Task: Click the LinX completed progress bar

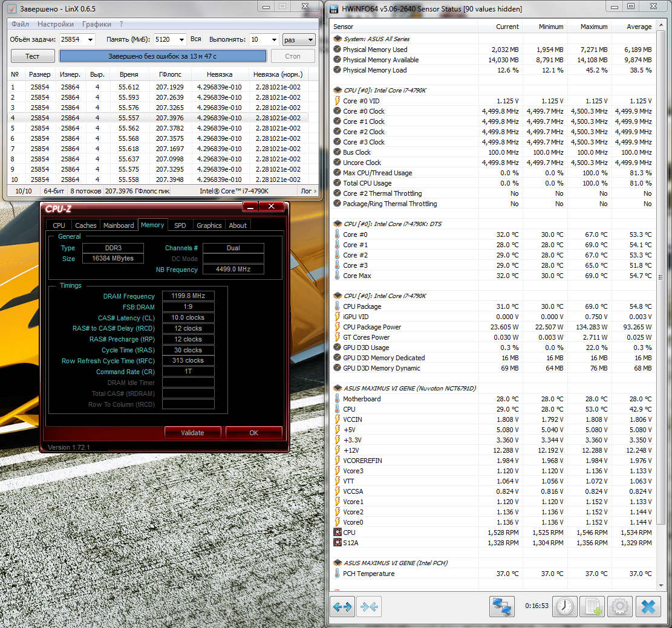Action: pos(162,56)
